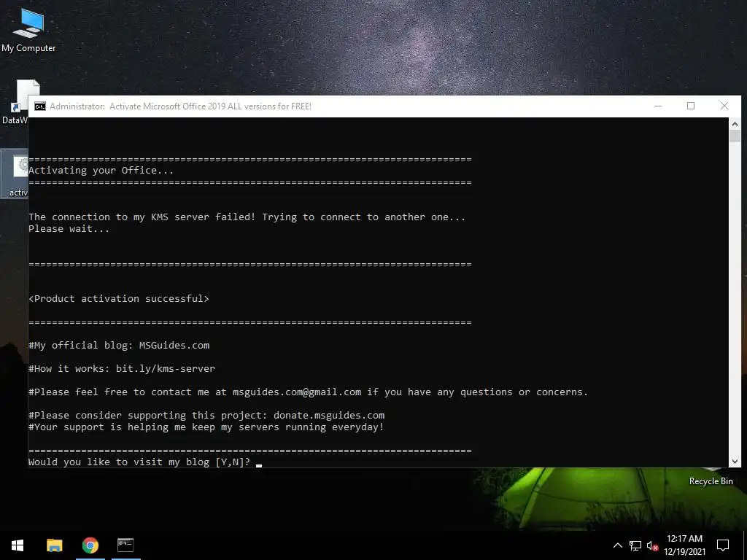
Task: Click the 'Would you like to visit my blog' prompt
Action: [139, 462]
